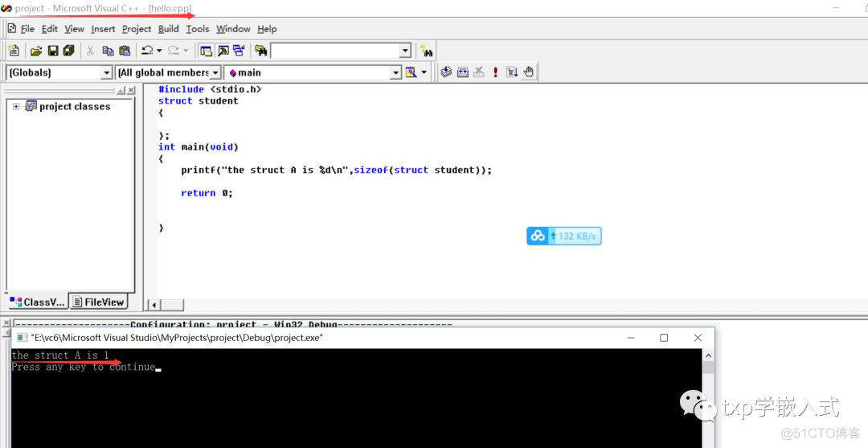Click the Copy toolbar icon
Screen dimensions: 868x448
coord(108,51)
